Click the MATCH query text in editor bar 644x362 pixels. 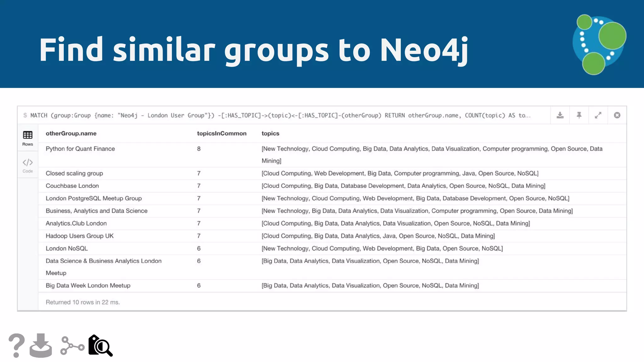pyautogui.click(x=280, y=115)
